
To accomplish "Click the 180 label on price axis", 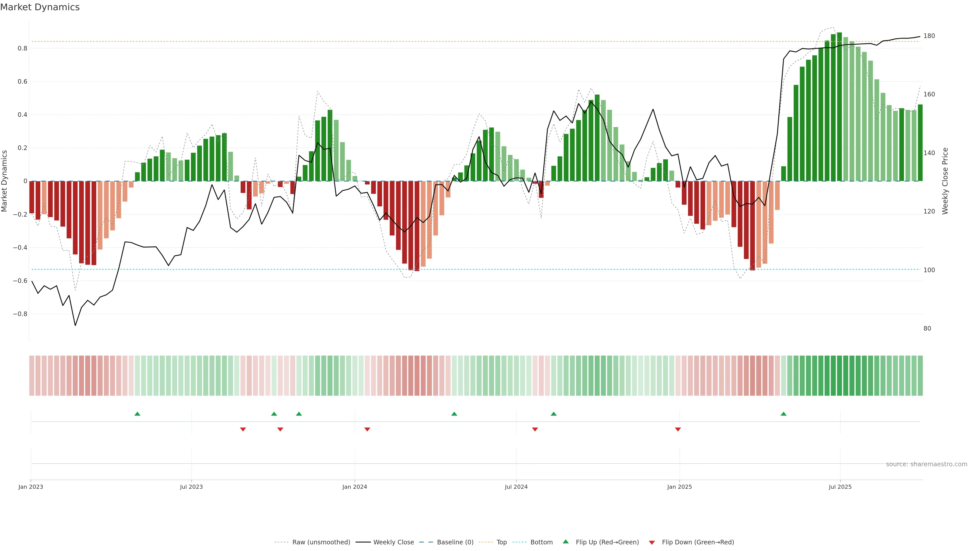I will 929,36.
